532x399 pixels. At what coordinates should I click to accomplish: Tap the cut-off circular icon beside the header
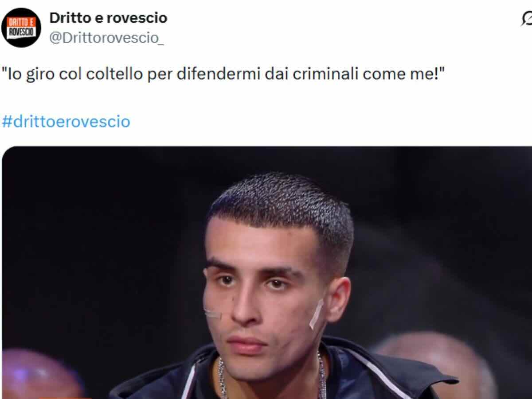(526, 19)
